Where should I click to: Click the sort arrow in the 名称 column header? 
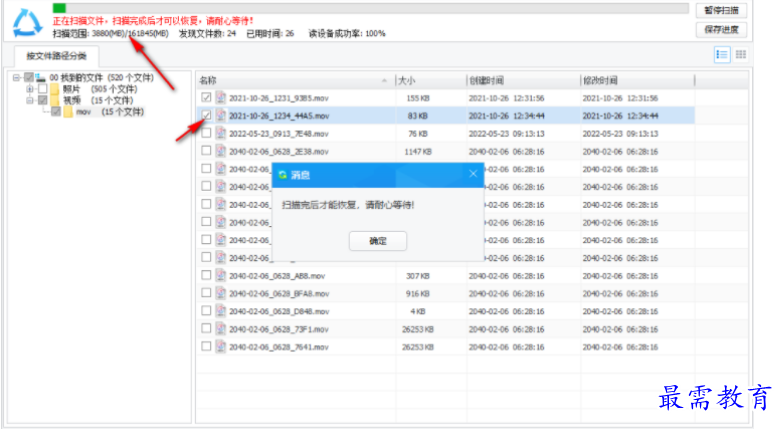click(384, 81)
